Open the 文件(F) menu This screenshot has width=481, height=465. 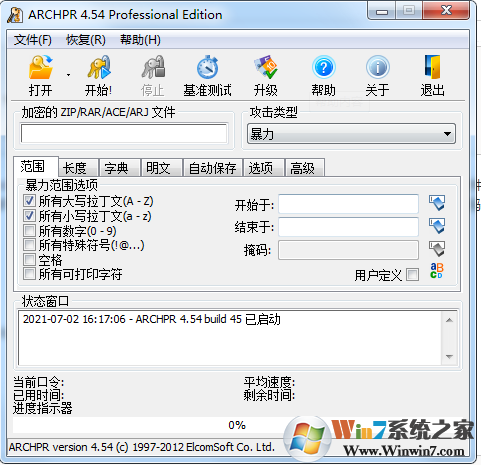click(33, 40)
